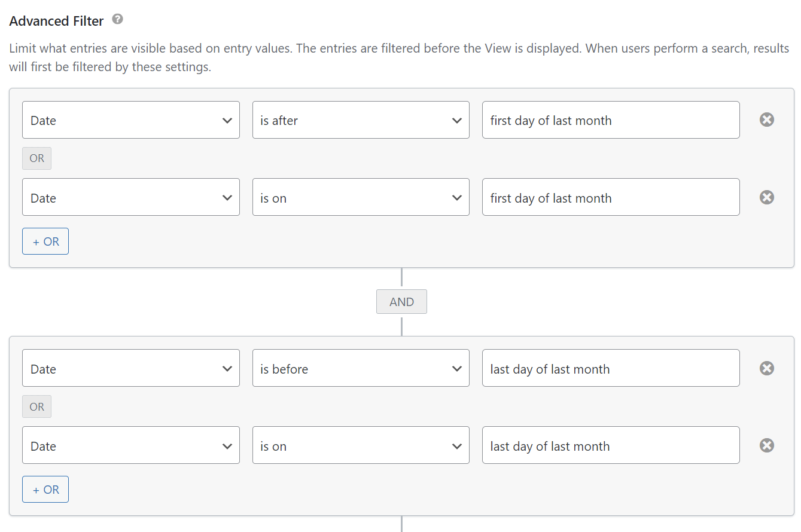Click "+ OR" button in the first filter group

click(45, 241)
